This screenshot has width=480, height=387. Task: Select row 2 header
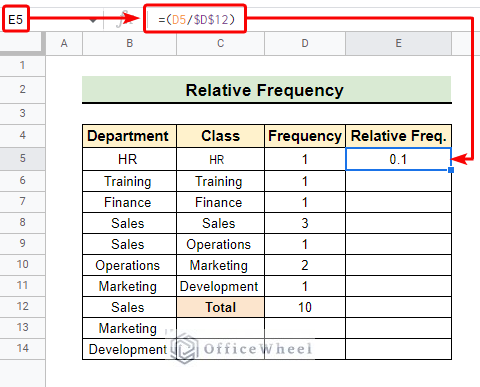click(22, 89)
